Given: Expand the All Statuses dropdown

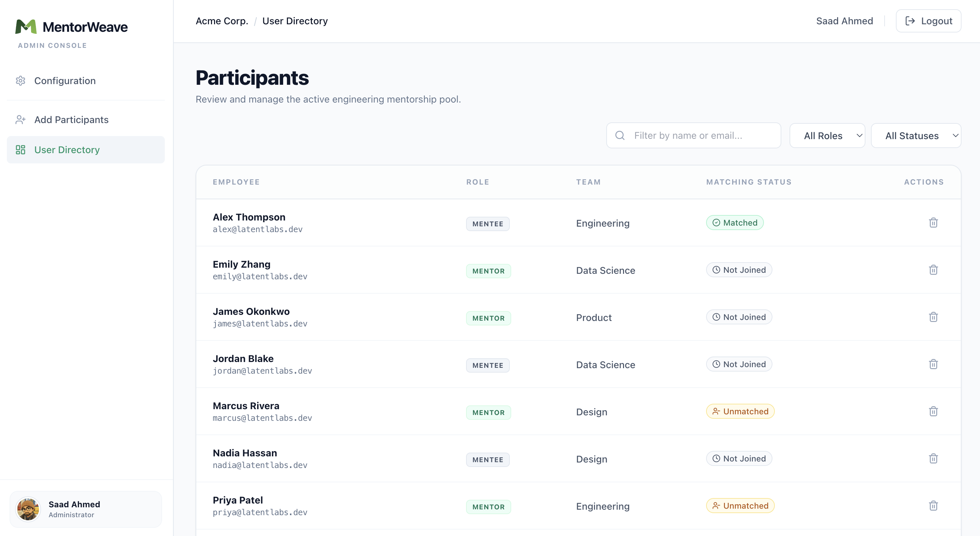Looking at the screenshot, I should pos(916,135).
